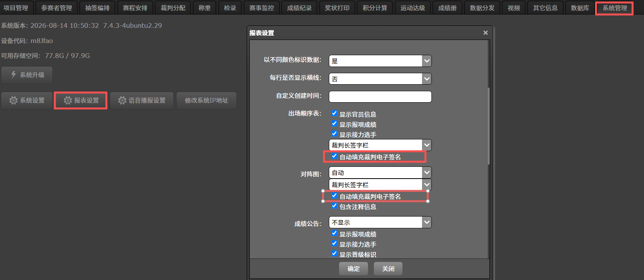Toggle the 显示晋级标识 checkbox
The width and height of the screenshot is (644, 280).
[334, 254]
